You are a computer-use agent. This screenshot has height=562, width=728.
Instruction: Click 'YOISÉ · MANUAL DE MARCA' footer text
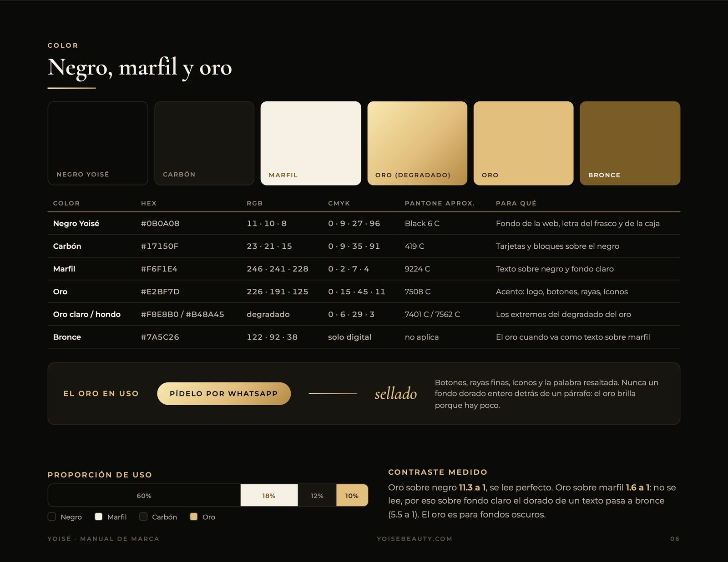pyautogui.click(x=103, y=539)
